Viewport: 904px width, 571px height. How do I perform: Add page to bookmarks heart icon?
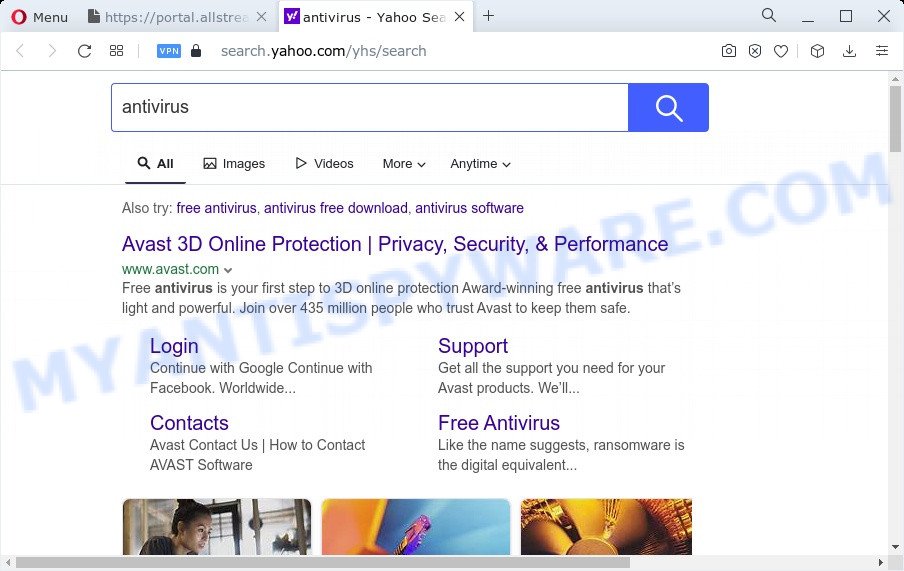[x=781, y=51]
